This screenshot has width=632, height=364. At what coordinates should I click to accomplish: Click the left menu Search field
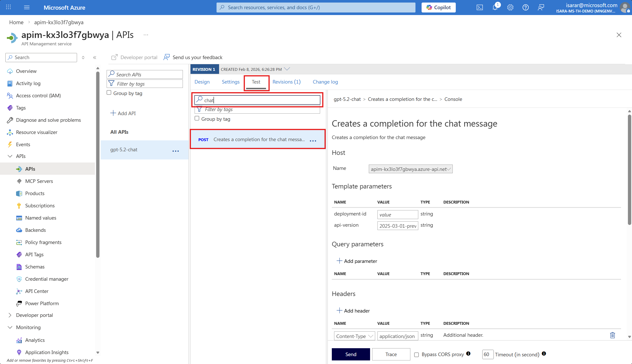[41, 57]
